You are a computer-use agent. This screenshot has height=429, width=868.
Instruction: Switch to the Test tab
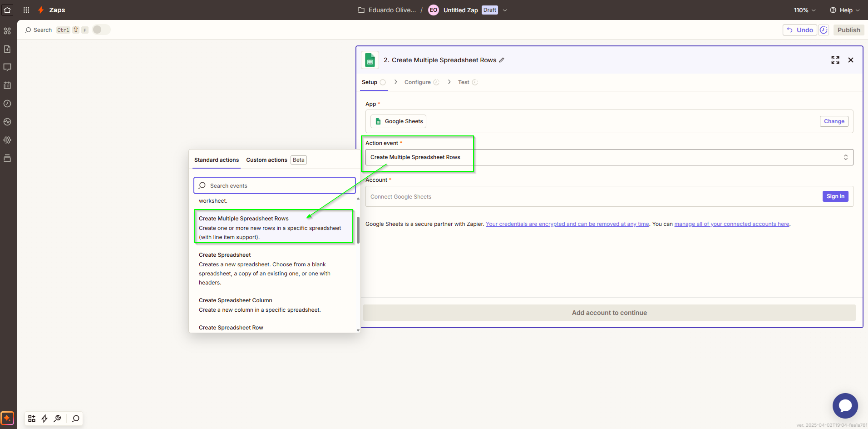pyautogui.click(x=468, y=82)
